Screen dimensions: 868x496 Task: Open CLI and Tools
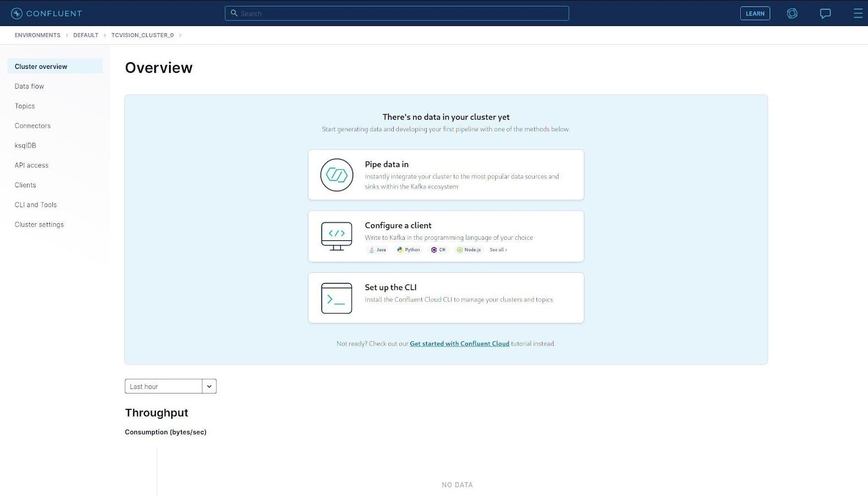[36, 205]
